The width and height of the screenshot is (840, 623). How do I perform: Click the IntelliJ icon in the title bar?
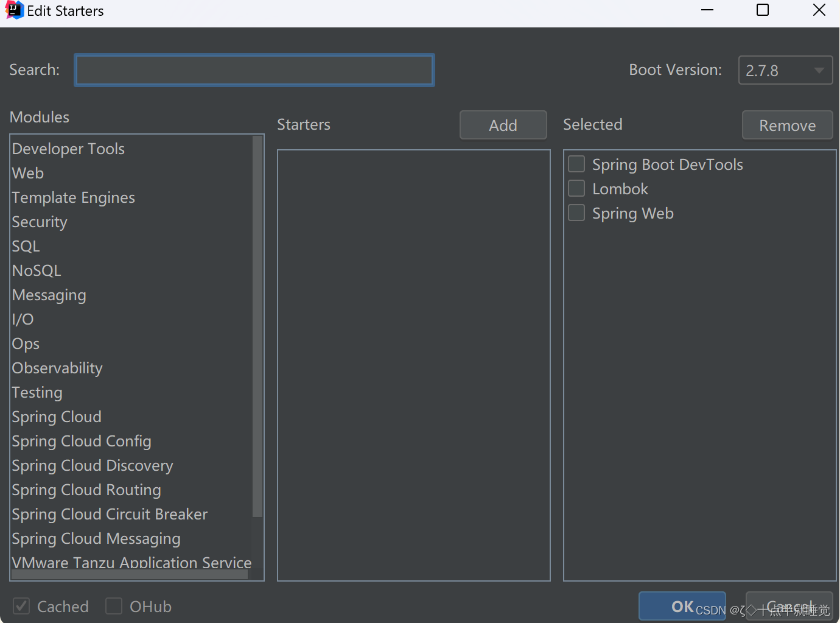click(x=13, y=10)
